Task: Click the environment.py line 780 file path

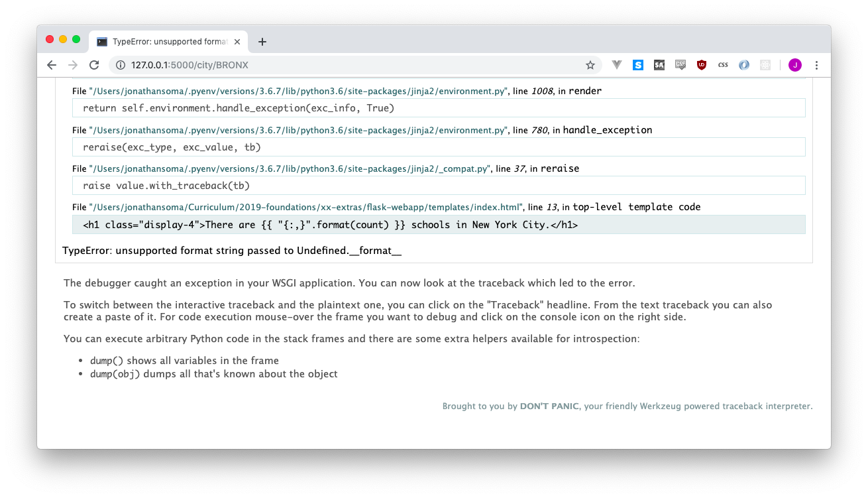Action: click(299, 131)
